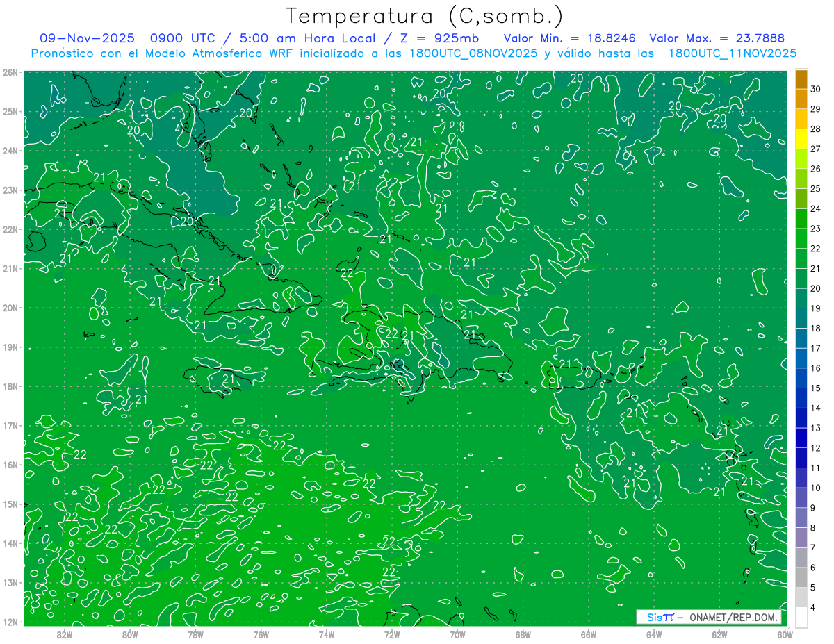The image size is (834, 644).
Task: Click the 'Pronostico con el Modelo Atmosferico WRF' line
Action: coord(414,53)
